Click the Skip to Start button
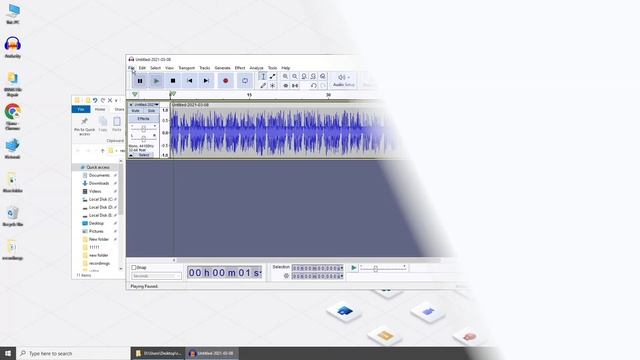This screenshot has width=640, height=360. click(x=189, y=81)
